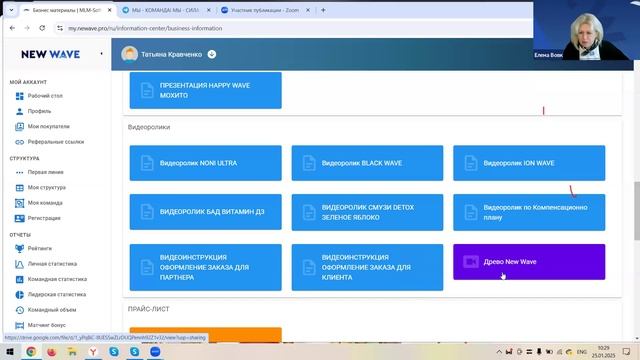Open the tab search chevron in Chrome
Viewport: 640px width, 360px height.
[11, 10]
